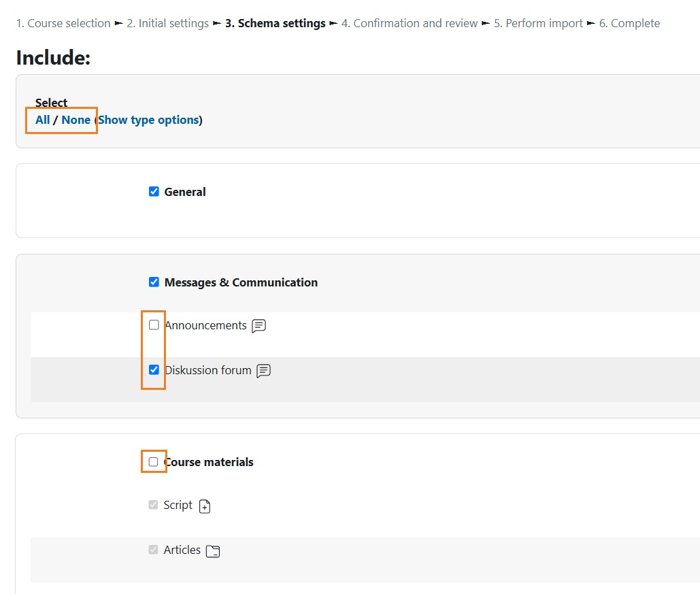Click the forum icon beside Announcements

(259, 326)
